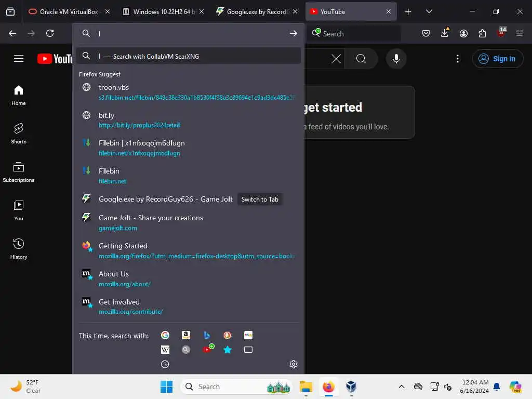
Task: Sign in to YouTube
Action: (497, 59)
